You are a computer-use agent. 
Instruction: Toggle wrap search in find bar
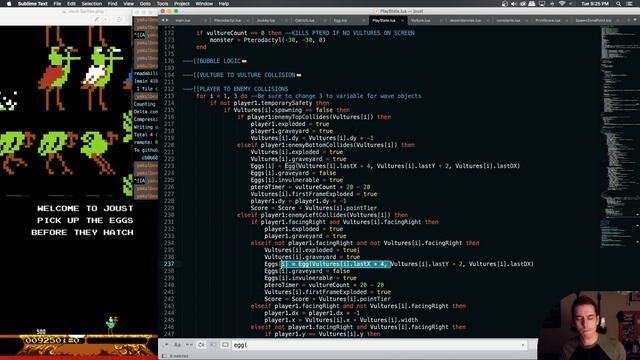201,345
